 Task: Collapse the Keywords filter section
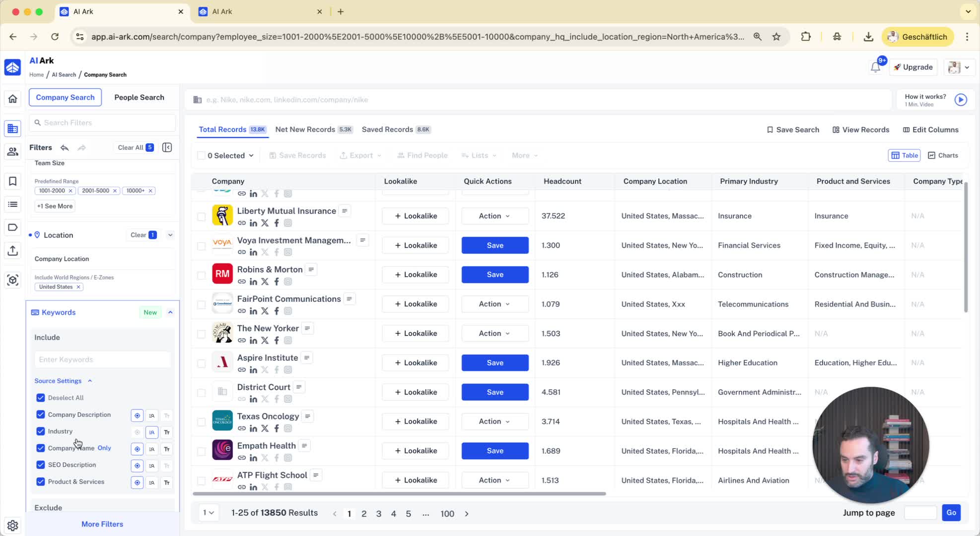pos(170,312)
